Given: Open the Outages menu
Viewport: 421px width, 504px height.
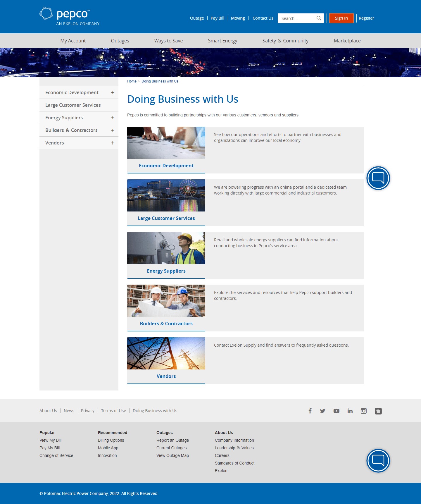Looking at the screenshot, I should (120, 41).
